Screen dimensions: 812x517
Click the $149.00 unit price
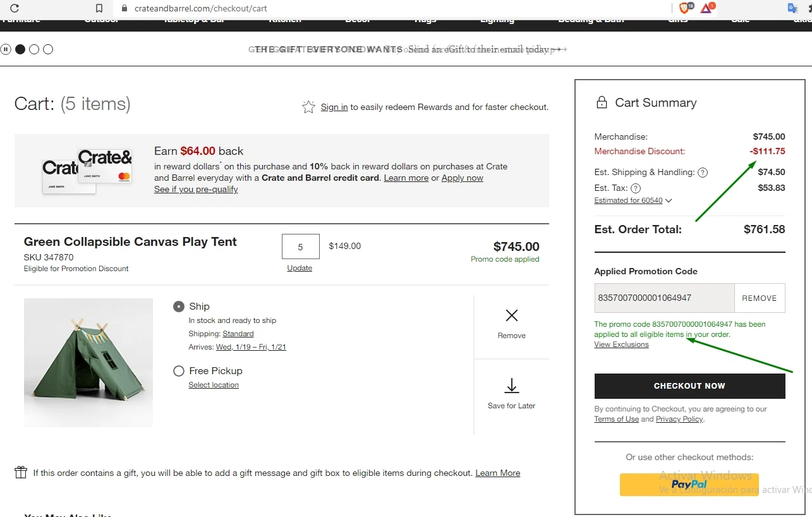pos(345,246)
